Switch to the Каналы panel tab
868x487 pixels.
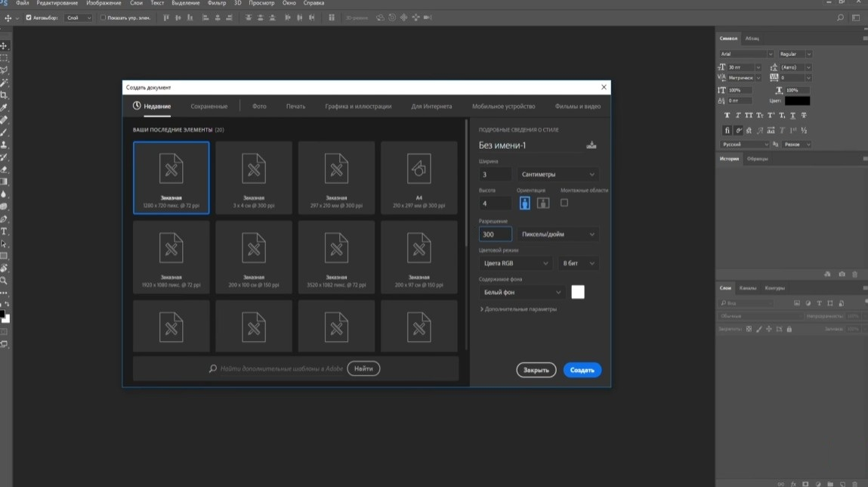[747, 288]
